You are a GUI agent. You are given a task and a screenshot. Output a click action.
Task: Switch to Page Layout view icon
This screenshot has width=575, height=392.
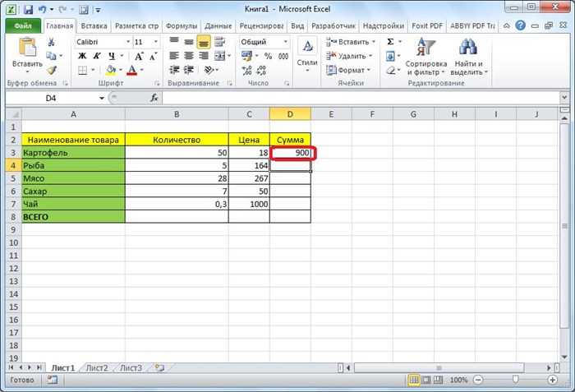point(426,380)
